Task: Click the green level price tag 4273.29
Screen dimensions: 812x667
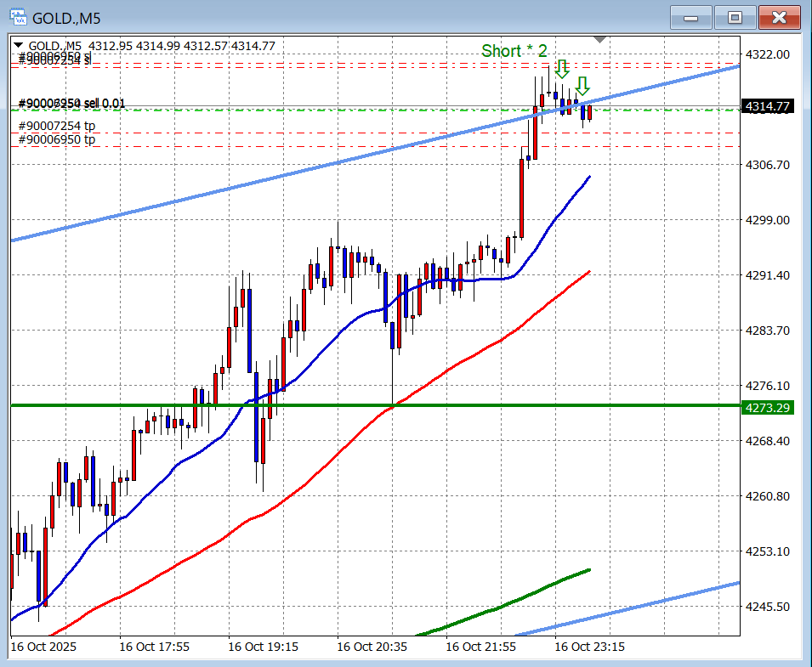Action: 767,408
